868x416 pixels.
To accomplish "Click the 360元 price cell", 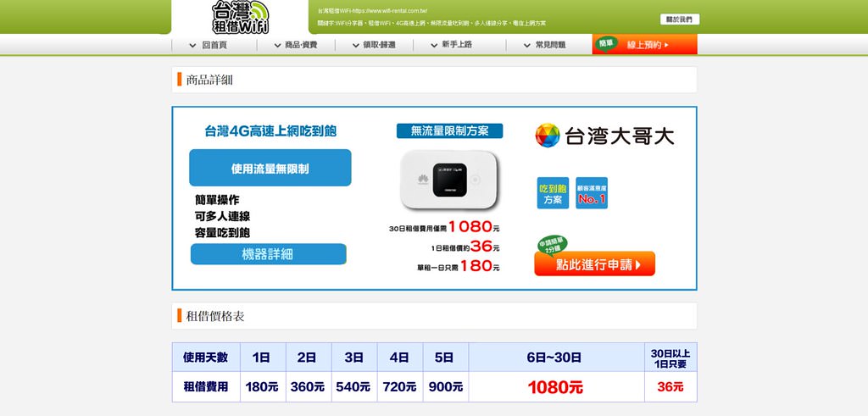I will click(x=309, y=386).
